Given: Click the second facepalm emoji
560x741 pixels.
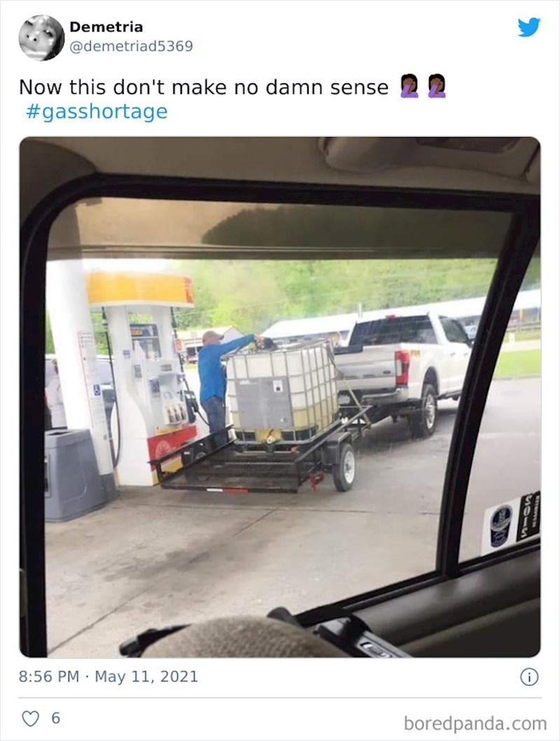Looking at the screenshot, I should [x=437, y=87].
